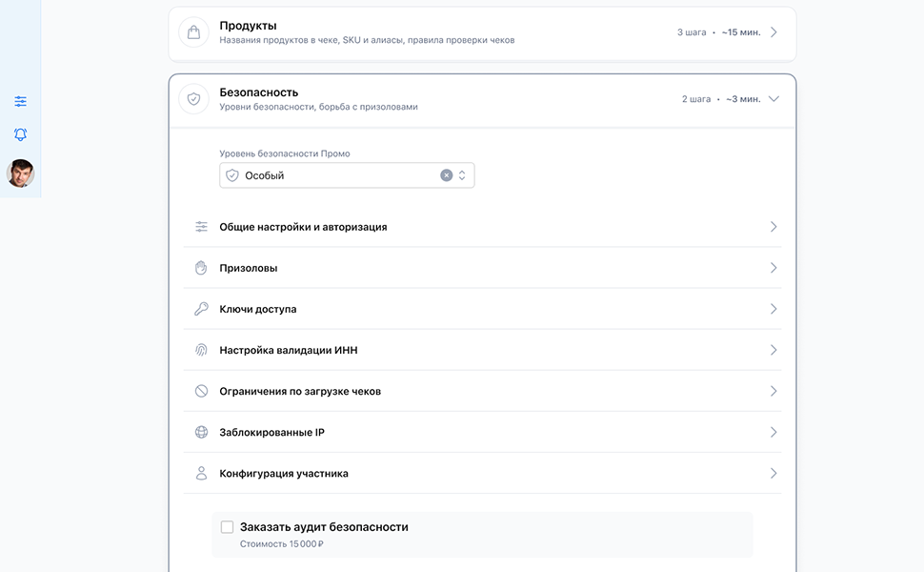The height and width of the screenshot is (572, 924).
Task: Expand the Продукты section chevron
Action: (773, 31)
